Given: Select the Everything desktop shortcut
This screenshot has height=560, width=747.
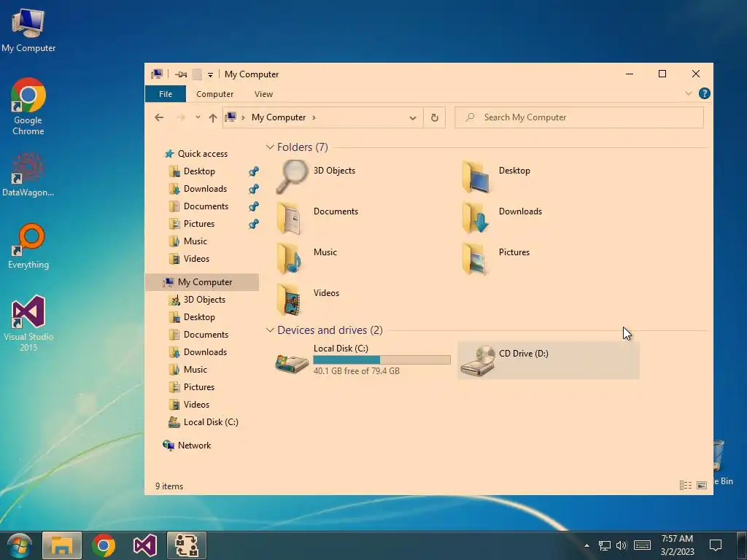Looking at the screenshot, I should (28, 246).
